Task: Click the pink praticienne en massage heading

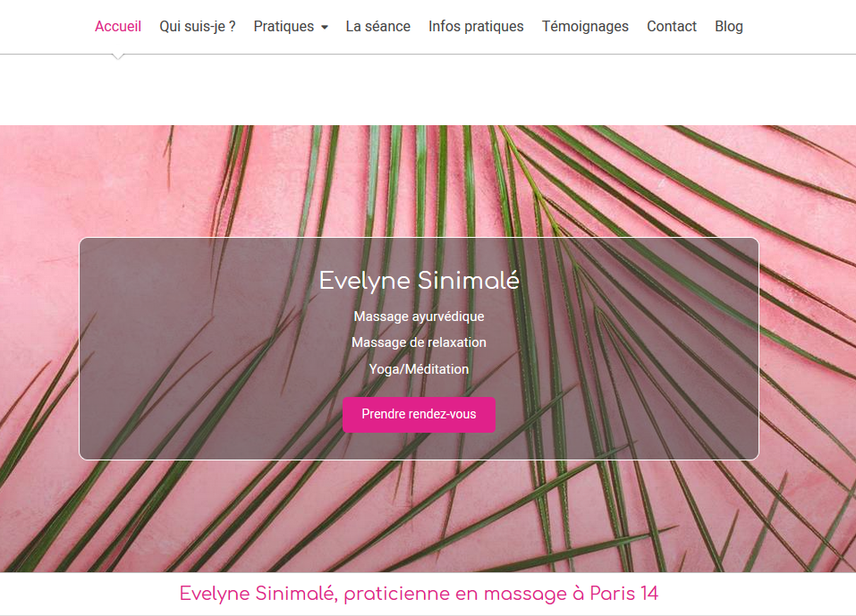Action: 419,594
